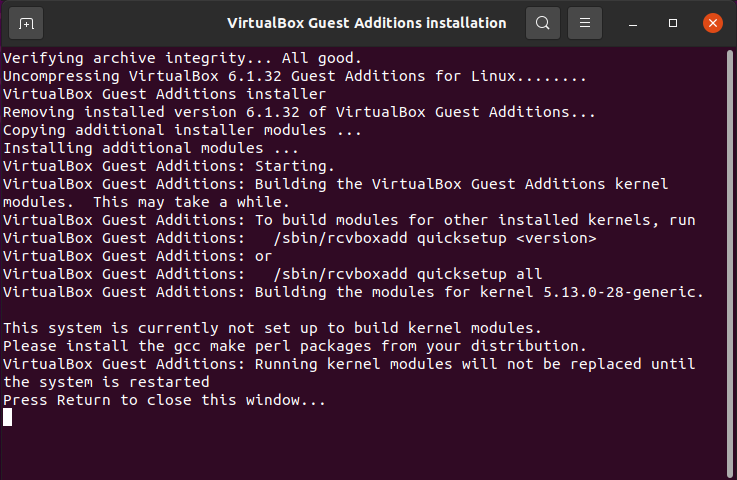The height and width of the screenshot is (480, 737).
Task: Click the text '/sbin/rcvboxadd quicksetup <version>'
Action: [435, 238]
